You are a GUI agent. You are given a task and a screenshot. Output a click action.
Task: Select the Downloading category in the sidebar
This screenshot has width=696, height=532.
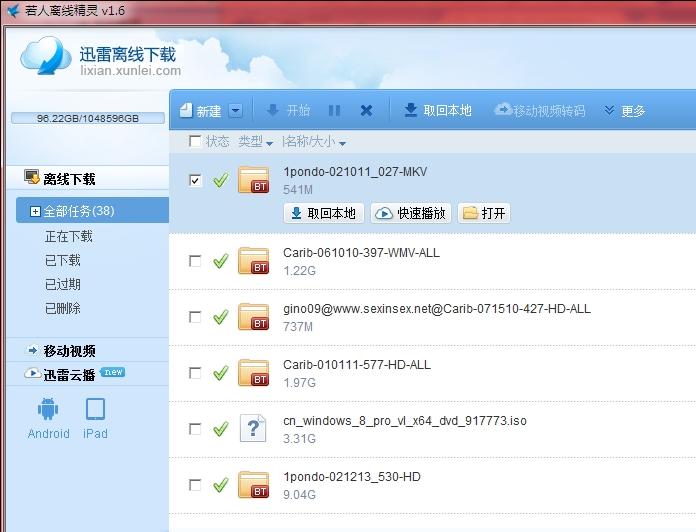(x=68, y=237)
